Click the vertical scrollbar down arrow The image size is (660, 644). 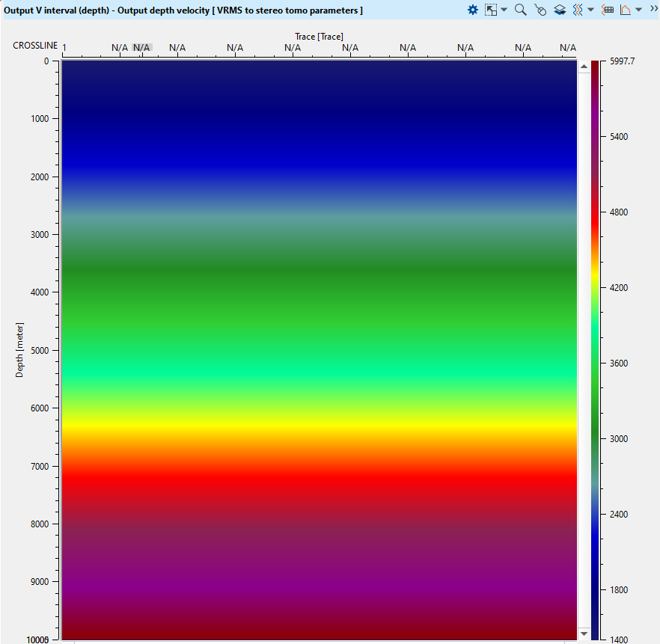(x=582, y=634)
